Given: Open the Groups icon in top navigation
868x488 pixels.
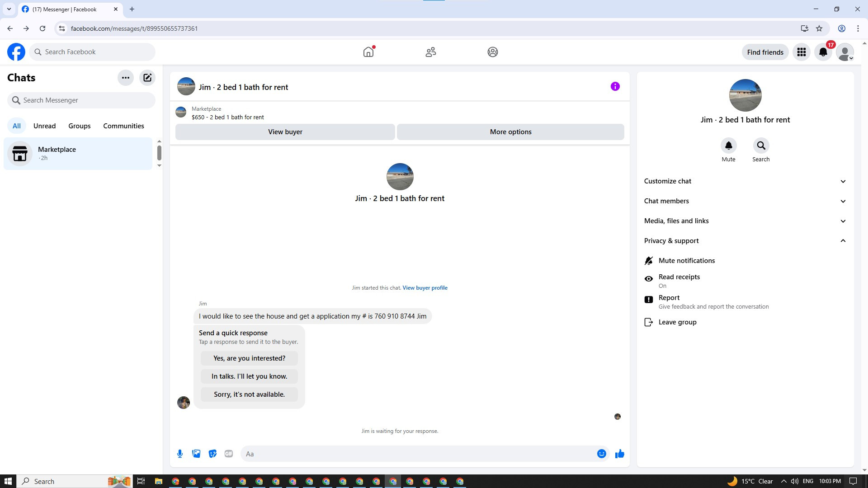Looking at the screenshot, I should point(493,52).
